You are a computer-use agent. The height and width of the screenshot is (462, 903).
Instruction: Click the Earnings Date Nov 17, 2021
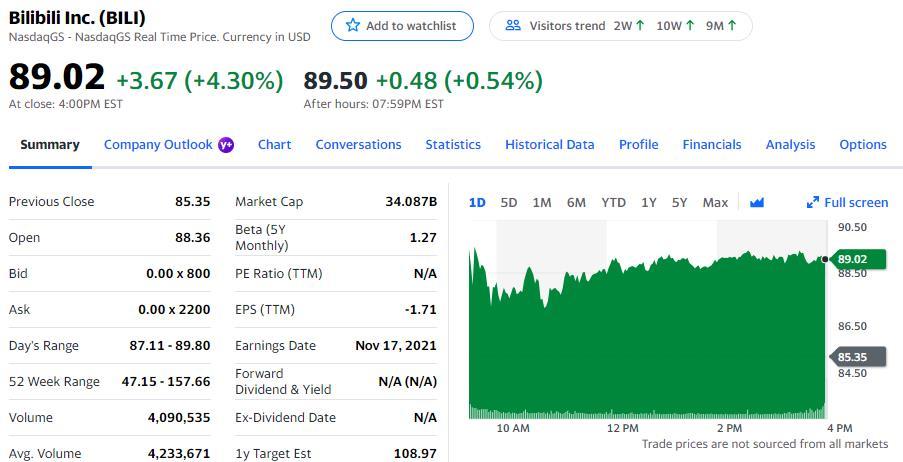click(396, 346)
